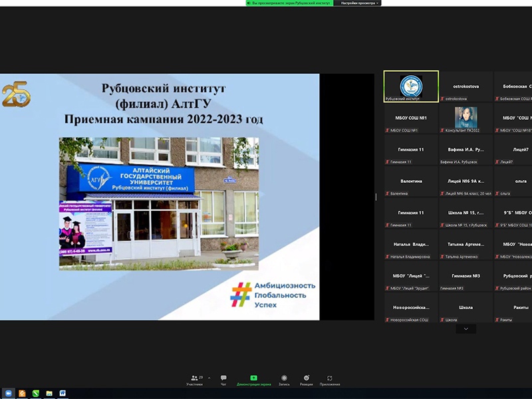Image resolution: width=532 pixels, height=399 pixels.
Task: Open the Реакции reactions menu
Action: pos(307,380)
